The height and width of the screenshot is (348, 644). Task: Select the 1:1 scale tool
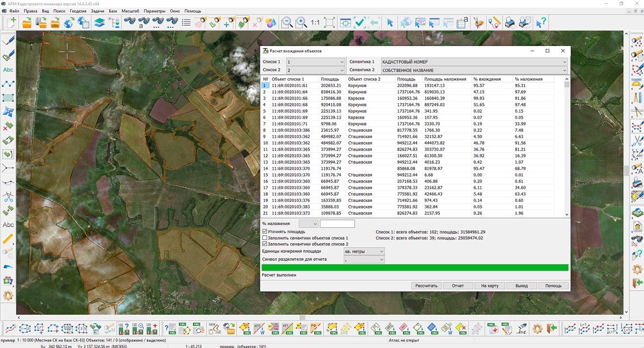click(315, 22)
